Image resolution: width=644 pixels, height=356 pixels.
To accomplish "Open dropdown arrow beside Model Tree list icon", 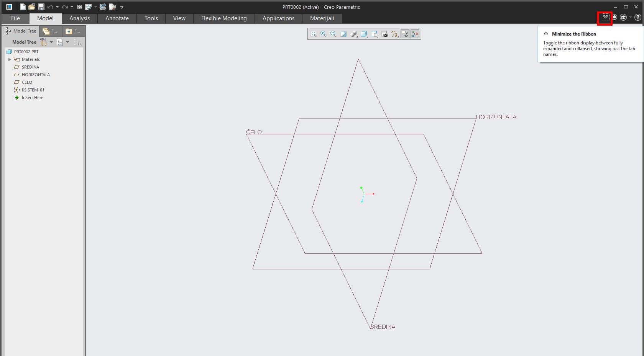I will [67, 42].
